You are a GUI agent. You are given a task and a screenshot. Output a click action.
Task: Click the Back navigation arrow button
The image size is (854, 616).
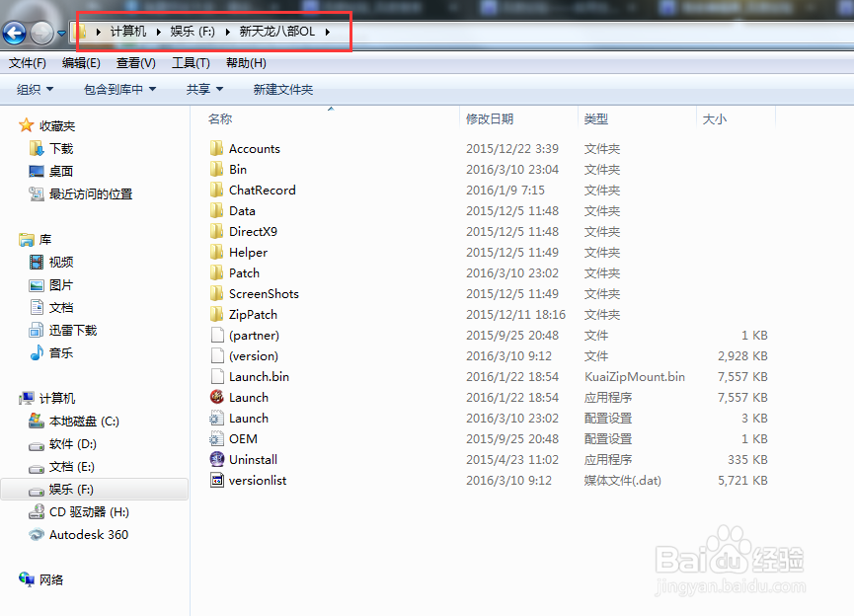pyautogui.click(x=15, y=33)
